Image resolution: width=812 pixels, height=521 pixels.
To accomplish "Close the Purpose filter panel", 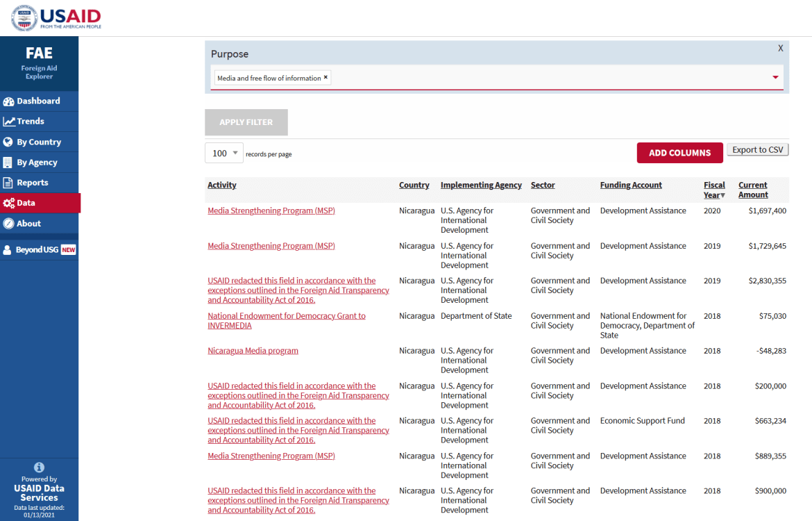I will [x=780, y=48].
